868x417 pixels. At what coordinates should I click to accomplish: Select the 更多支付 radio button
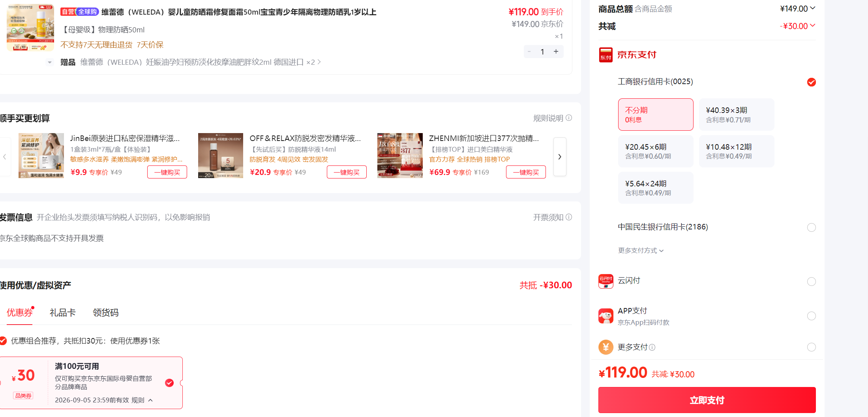[812, 347]
